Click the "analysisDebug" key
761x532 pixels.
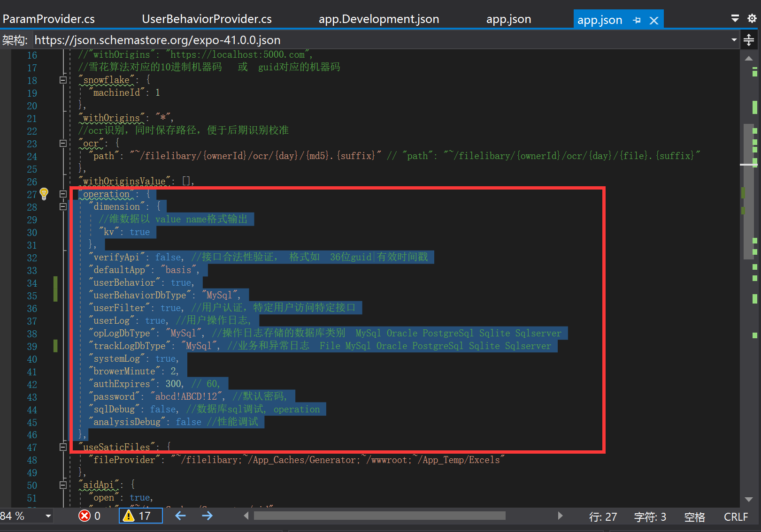(x=127, y=422)
